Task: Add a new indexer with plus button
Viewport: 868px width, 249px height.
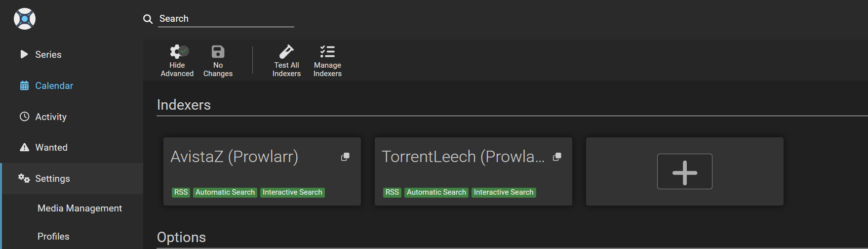Action: [x=684, y=171]
